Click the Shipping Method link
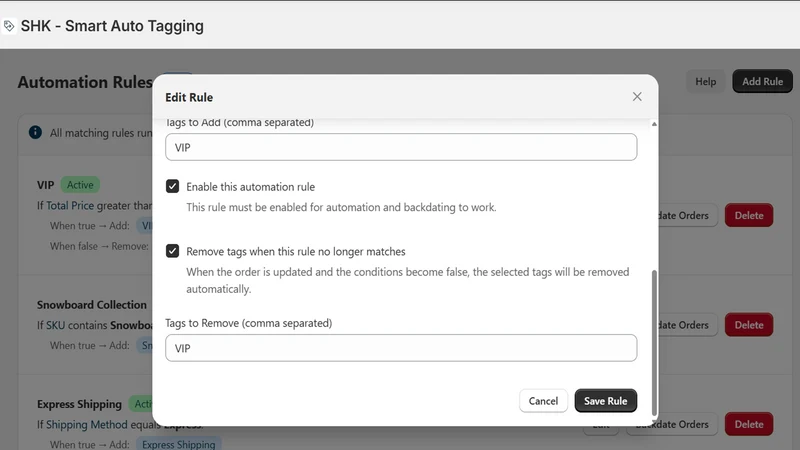Viewport: 800px width, 450px height. pos(87,424)
